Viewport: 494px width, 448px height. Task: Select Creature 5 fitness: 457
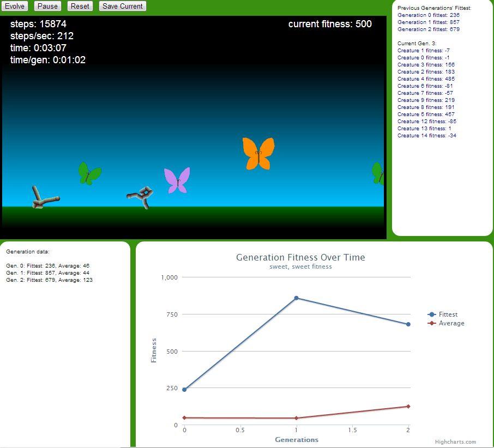point(426,114)
